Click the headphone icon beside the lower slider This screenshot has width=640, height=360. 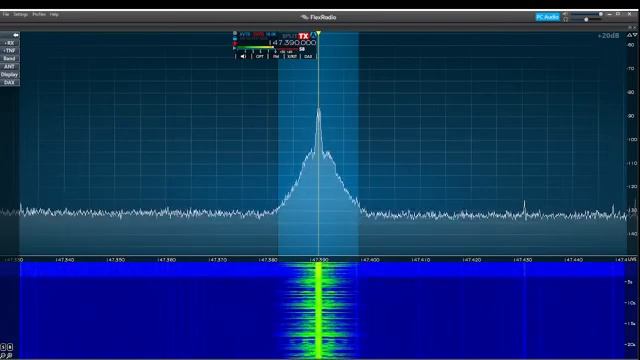[x=565, y=19]
